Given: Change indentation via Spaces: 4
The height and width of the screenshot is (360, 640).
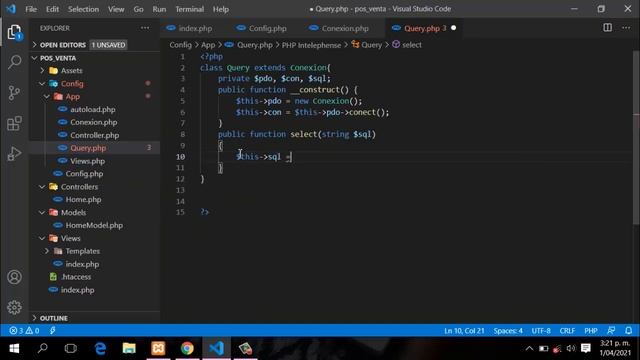Looking at the screenshot, I should [508, 331].
